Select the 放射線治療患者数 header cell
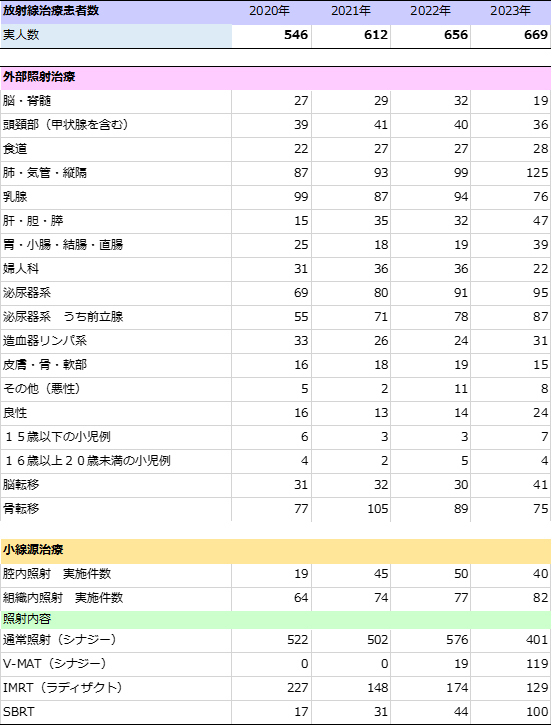Image resolution: width=552 pixels, height=726 pixels. 51,11
